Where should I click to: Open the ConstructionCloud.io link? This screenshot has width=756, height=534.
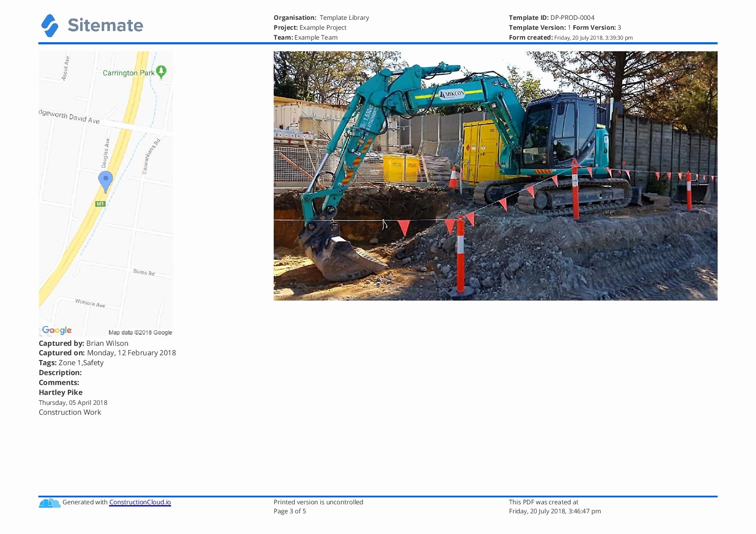pos(140,502)
